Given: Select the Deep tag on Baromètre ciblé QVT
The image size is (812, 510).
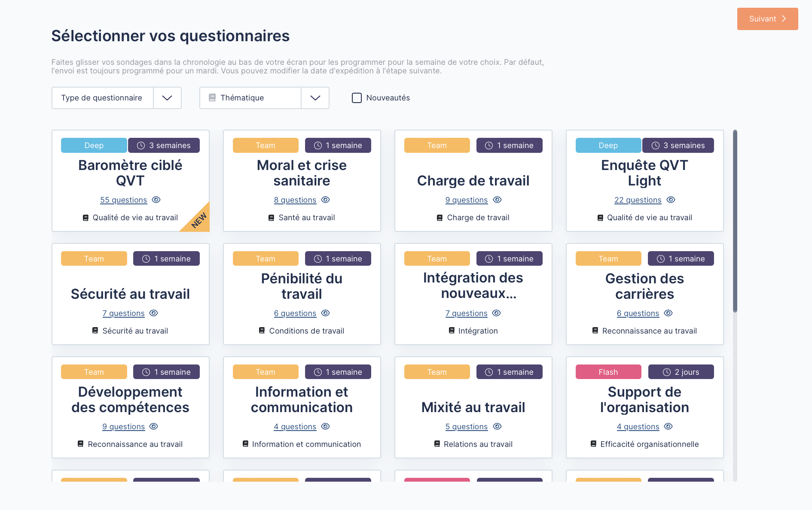Looking at the screenshot, I should (x=94, y=146).
